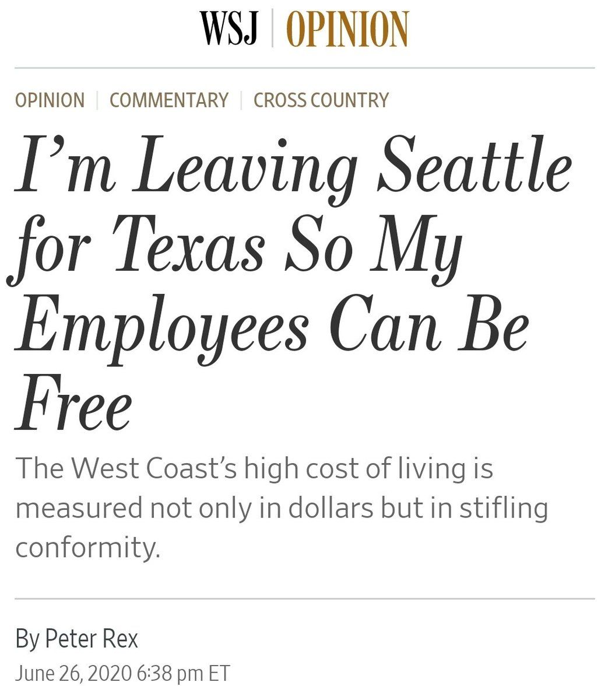Image resolution: width=608 pixels, height=700 pixels.
Task: Select the OPINION breadcrumb link
Action: [50, 100]
